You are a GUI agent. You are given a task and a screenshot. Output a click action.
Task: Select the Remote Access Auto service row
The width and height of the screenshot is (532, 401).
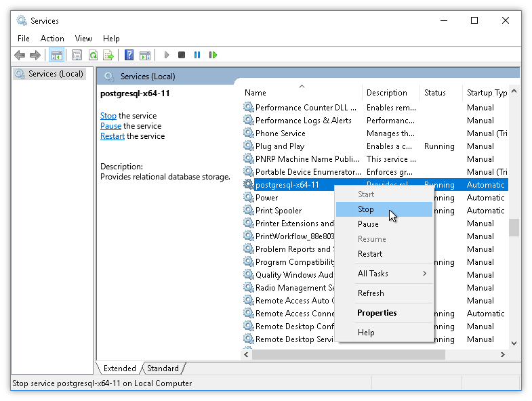tap(375, 301)
